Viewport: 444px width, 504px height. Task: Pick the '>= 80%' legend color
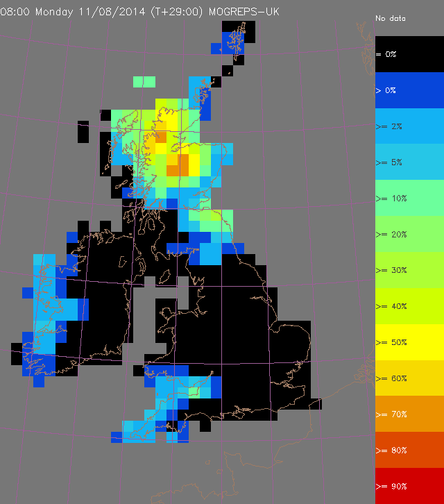[x=409, y=451]
